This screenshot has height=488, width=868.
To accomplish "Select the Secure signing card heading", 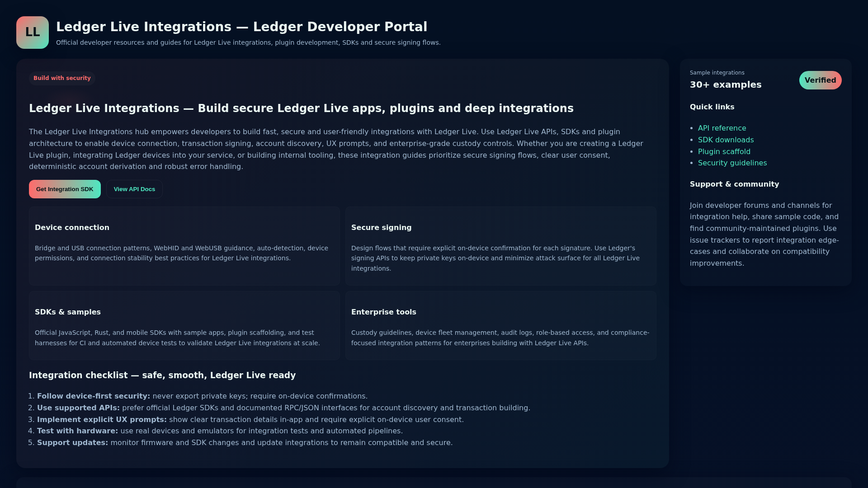I will pos(381,228).
